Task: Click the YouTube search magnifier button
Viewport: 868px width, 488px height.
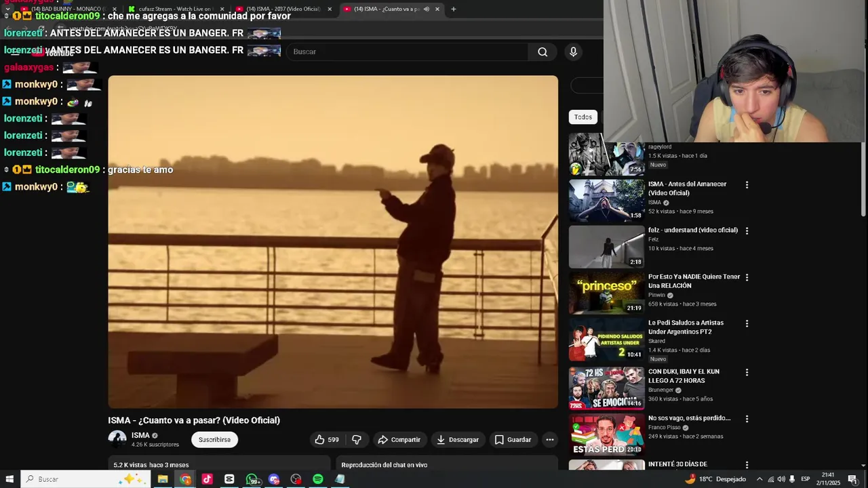Action: pos(542,52)
